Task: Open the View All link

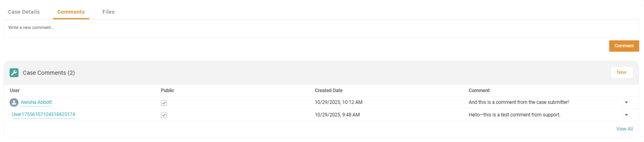Action: click(624, 129)
